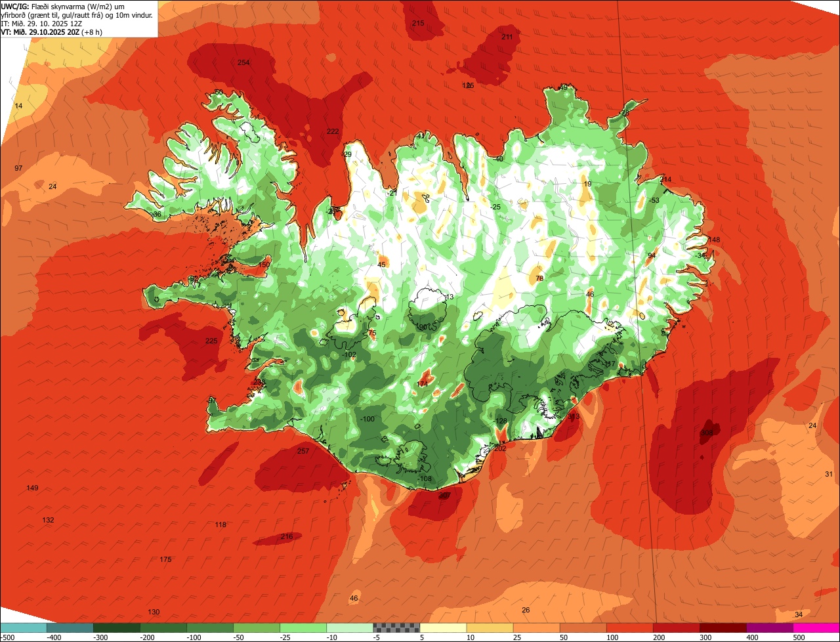The width and height of the screenshot is (840, 642).
Task: Click the map value 94
Action: coord(652,256)
